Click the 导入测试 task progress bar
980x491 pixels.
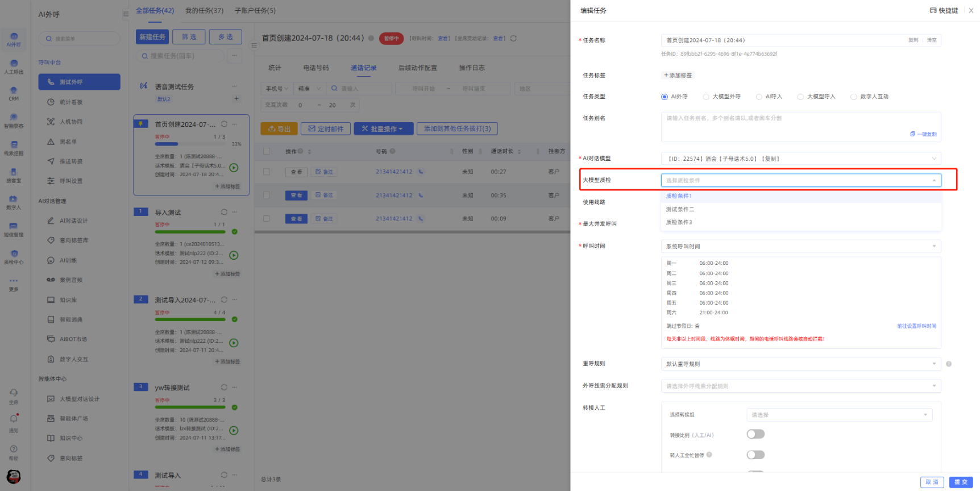tap(190, 232)
